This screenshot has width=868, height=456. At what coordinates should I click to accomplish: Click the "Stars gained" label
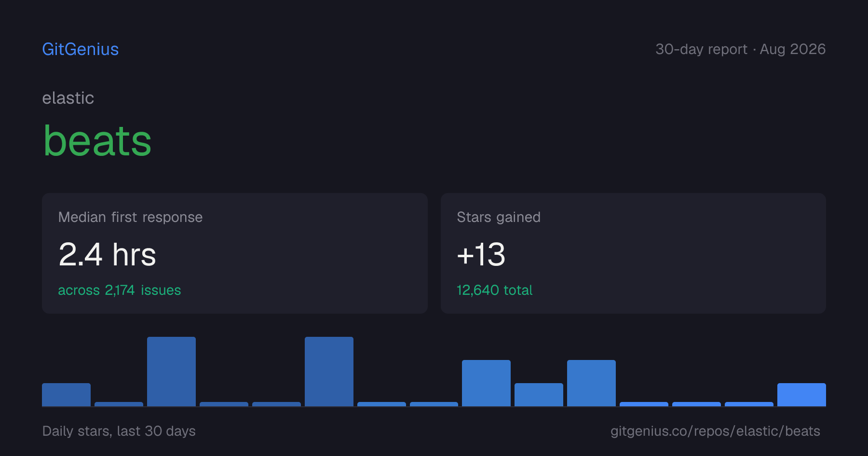499,217
